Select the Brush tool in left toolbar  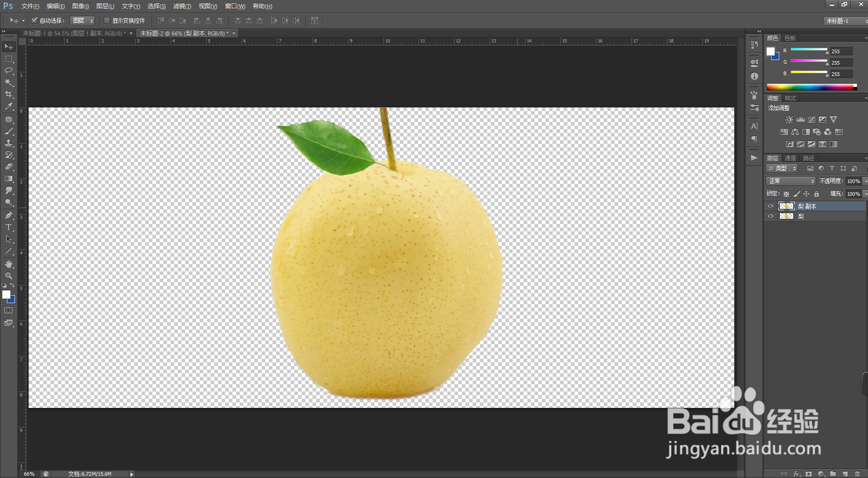coord(9,131)
